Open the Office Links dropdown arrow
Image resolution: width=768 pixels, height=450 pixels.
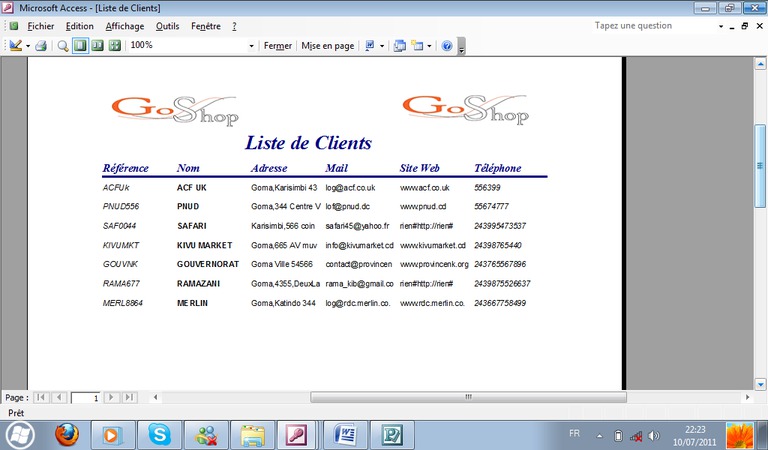382,46
